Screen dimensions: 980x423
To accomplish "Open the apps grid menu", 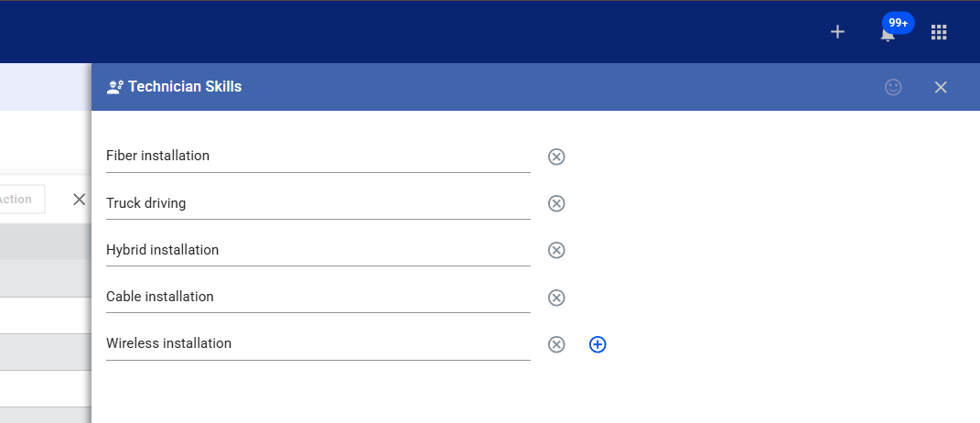I will 938,32.
